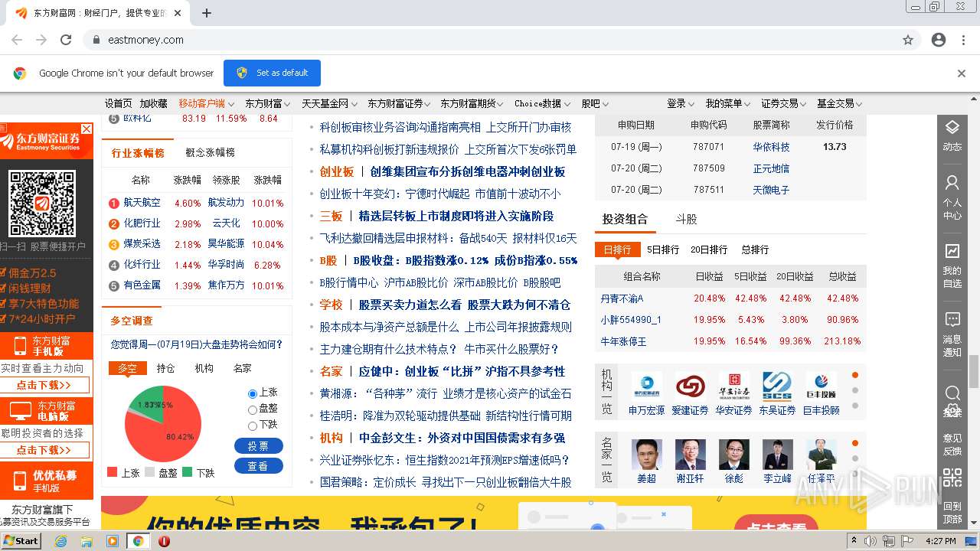Image resolution: width=980 pixels, height=551 pixels.
Task: Open 华依科技 stock link
Action: [x=771, y=147]
